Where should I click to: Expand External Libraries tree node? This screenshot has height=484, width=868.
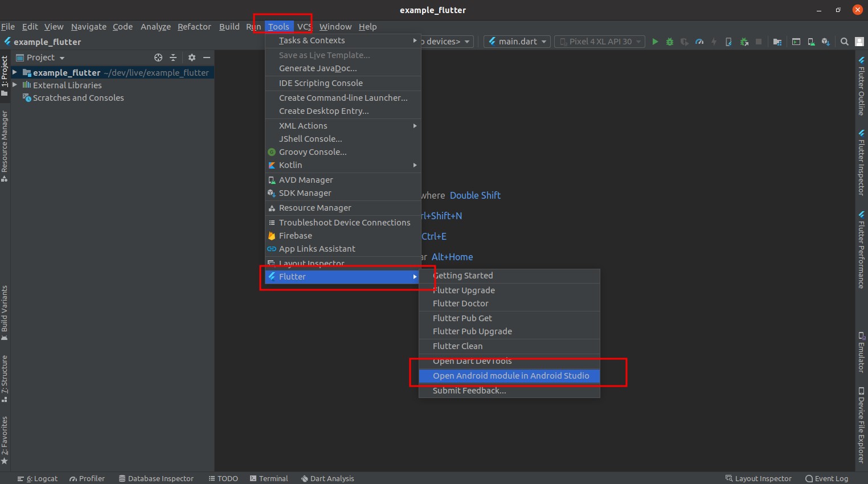pyautogui.click(x=15, y=85)
